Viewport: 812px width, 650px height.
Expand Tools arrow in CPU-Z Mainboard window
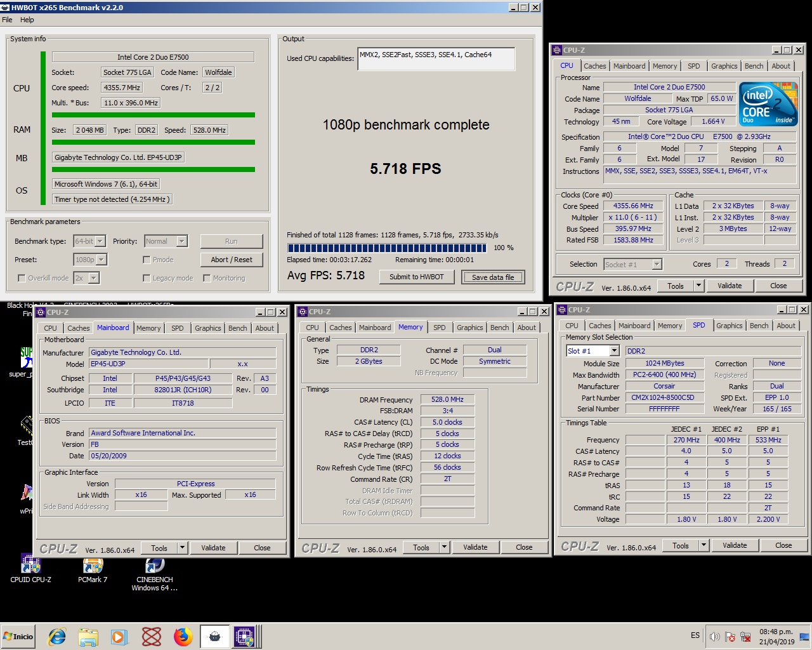click(183, 548)
